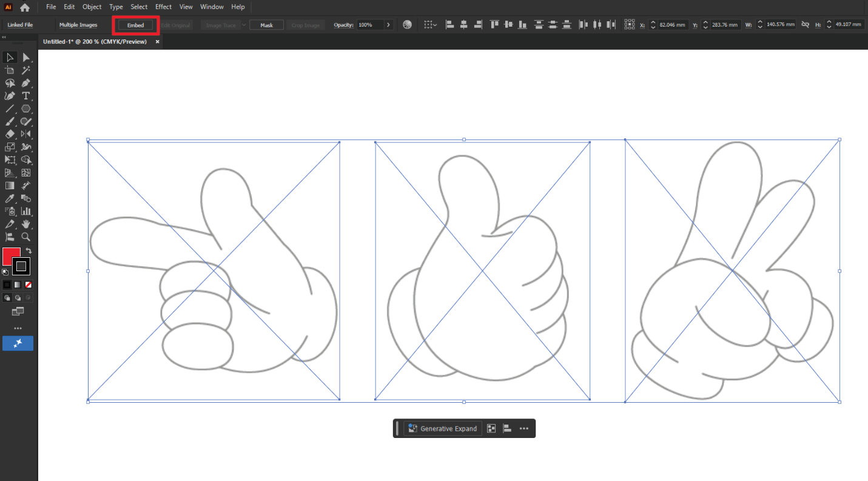The width and height of the screenshot is (868, 481).
Task: Click Horizontal Align Left icon
Action: 450,25
